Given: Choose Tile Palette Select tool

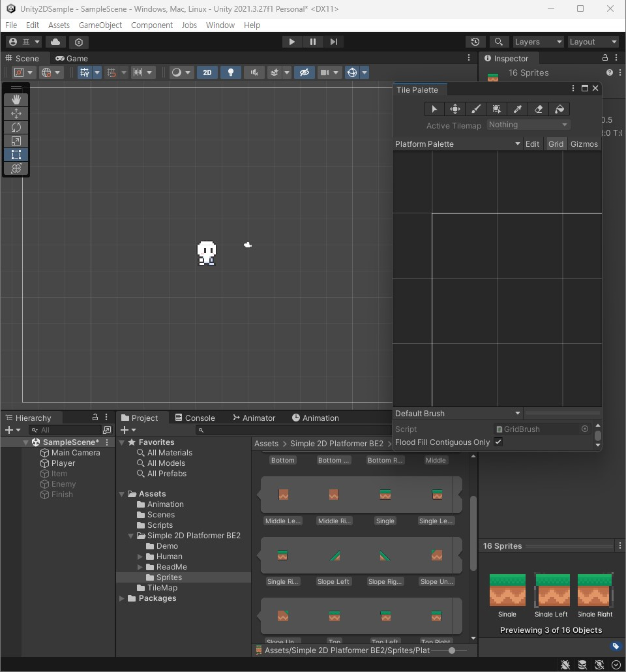Looking at the screenshot, I should pos(434,110).
